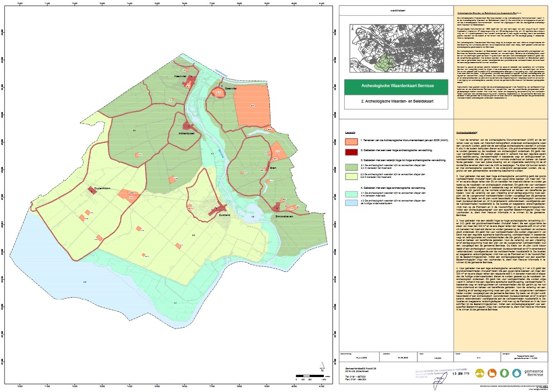Image resolution: width=553 pixels, height=392 pixels.
Task: Click the Zuidland place label on map
Action: click(x=225, y=216)
